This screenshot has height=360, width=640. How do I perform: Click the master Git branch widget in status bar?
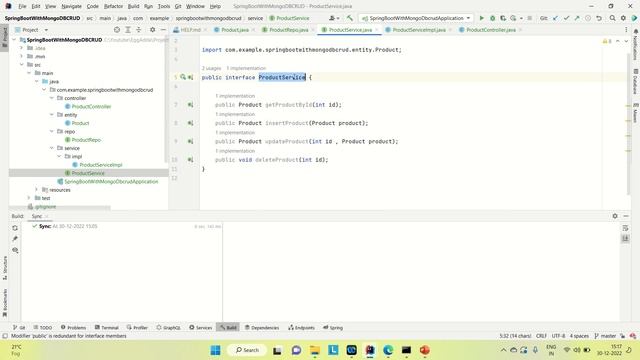[605, 336]
